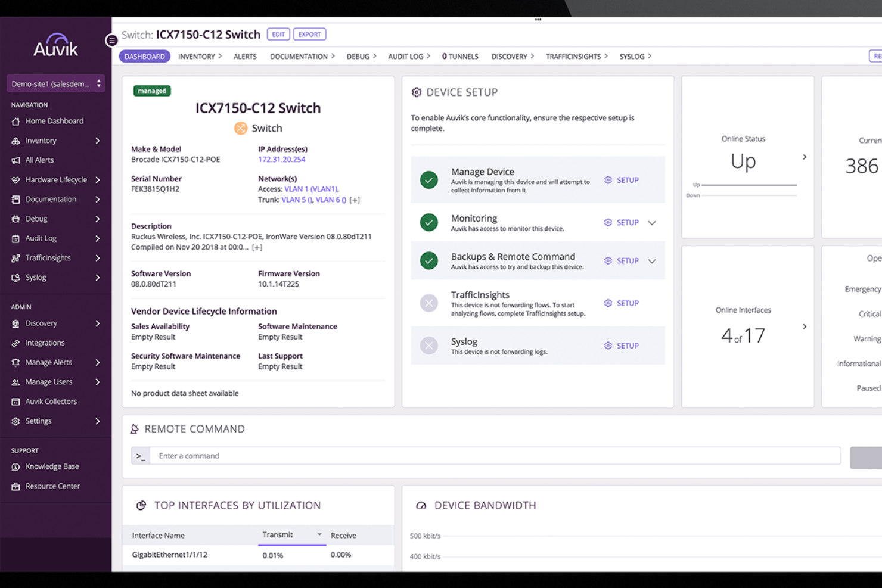Open the Transmit column dropdown
The image size is (882, 588).
click(x=319, y=534)
